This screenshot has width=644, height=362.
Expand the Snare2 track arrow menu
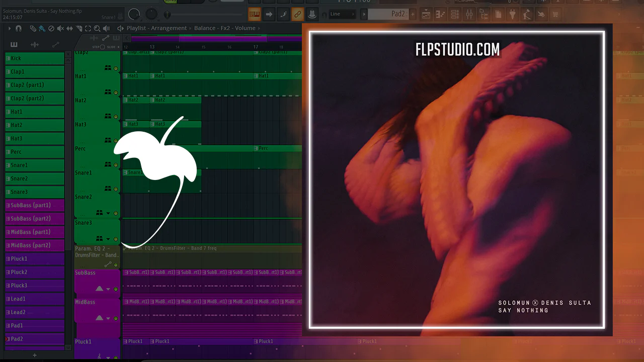(x=108, y=213)
